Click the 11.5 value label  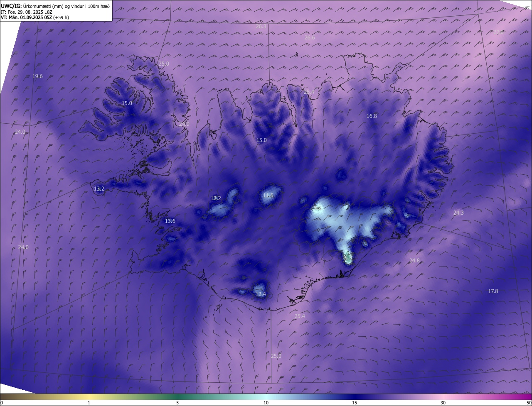268,196
